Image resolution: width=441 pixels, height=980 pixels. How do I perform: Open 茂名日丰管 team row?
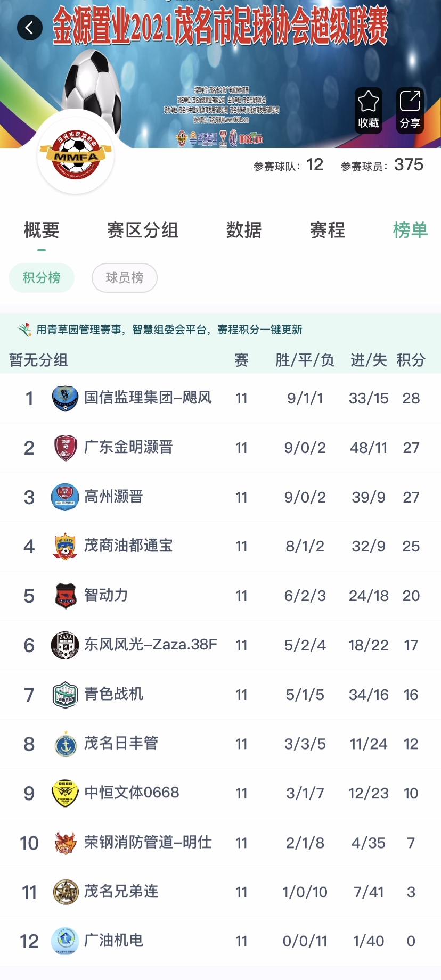(x=220, y=744)
